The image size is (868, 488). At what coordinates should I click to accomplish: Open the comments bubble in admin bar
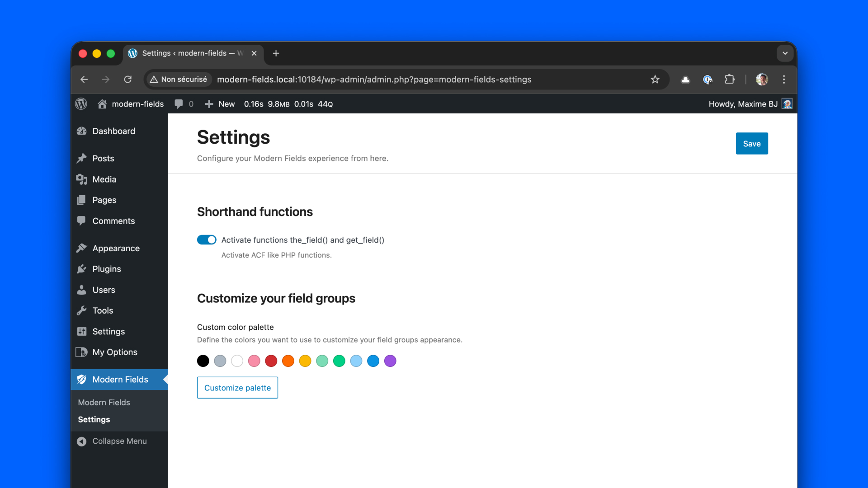pos(179,104)
